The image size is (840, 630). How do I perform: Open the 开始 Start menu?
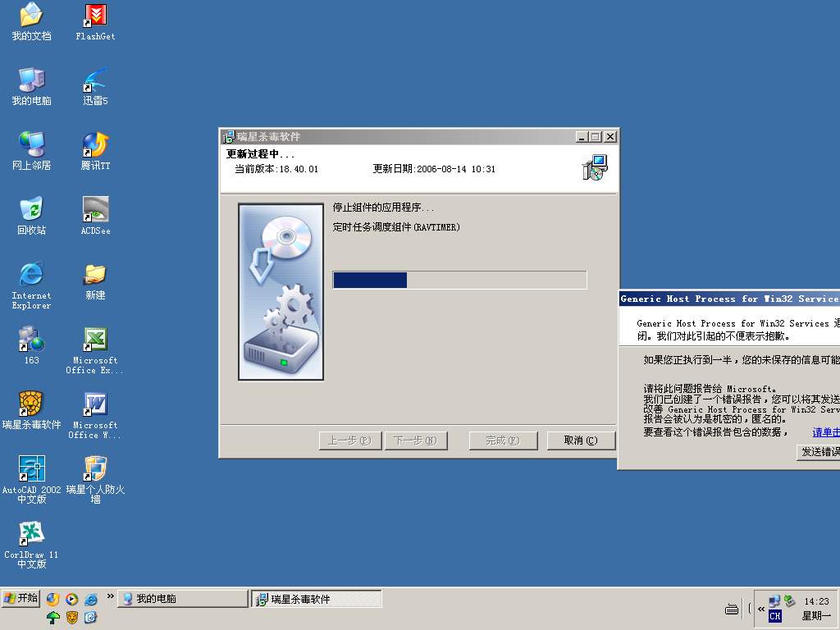coord(21,598)
